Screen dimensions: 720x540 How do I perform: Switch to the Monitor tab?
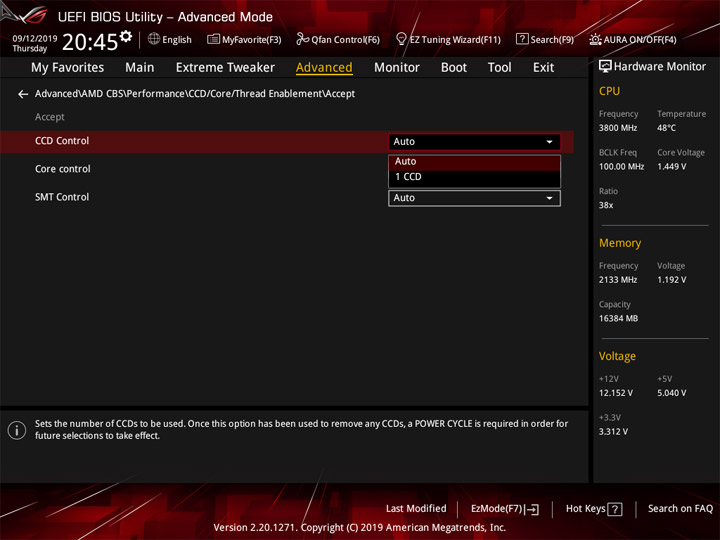[397, 68]
